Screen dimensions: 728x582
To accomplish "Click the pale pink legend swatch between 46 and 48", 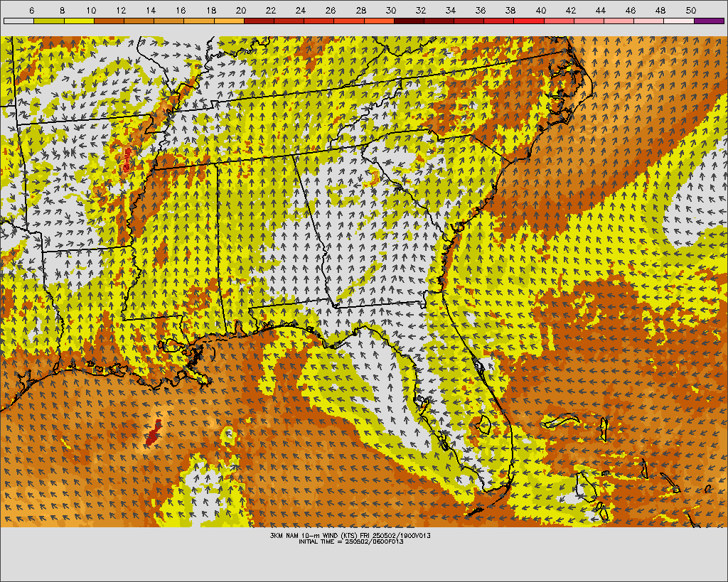I will [x=649, y=21].
